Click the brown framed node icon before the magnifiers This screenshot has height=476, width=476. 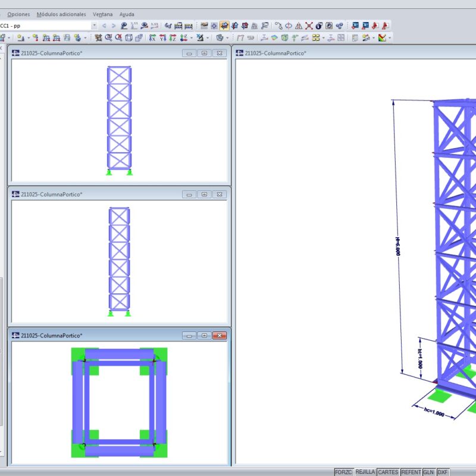98,37
